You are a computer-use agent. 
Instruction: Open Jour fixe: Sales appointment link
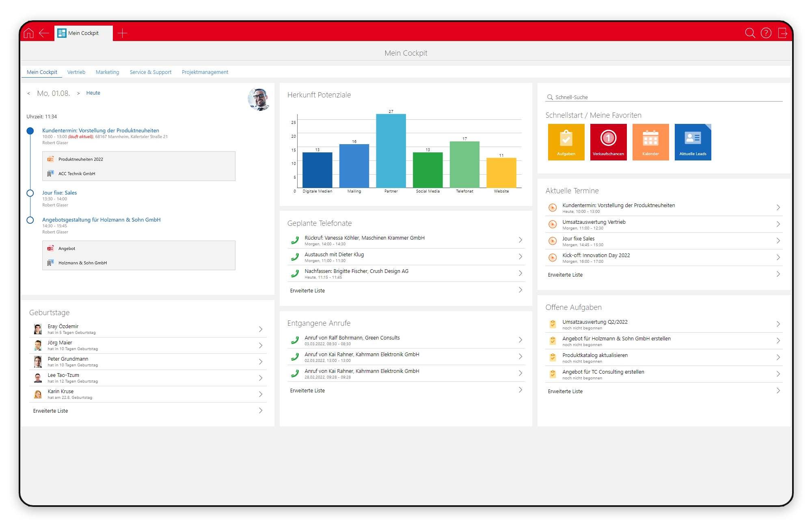point(59,193)
